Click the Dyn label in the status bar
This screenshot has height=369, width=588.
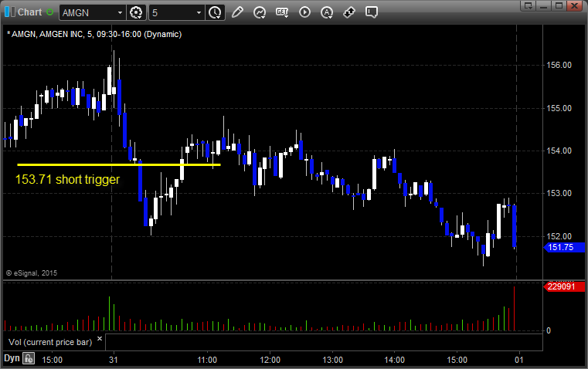pos(12,358)
